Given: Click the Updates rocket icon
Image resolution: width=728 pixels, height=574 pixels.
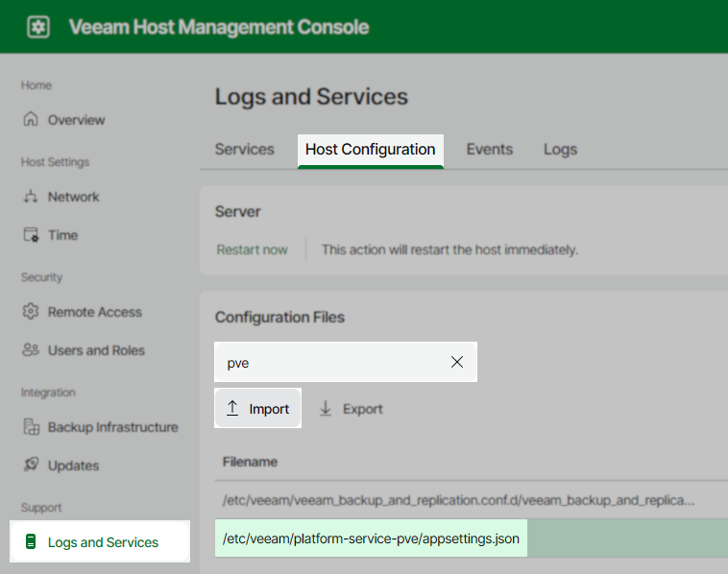Looking at the screenshot, I should coord(31,465).
